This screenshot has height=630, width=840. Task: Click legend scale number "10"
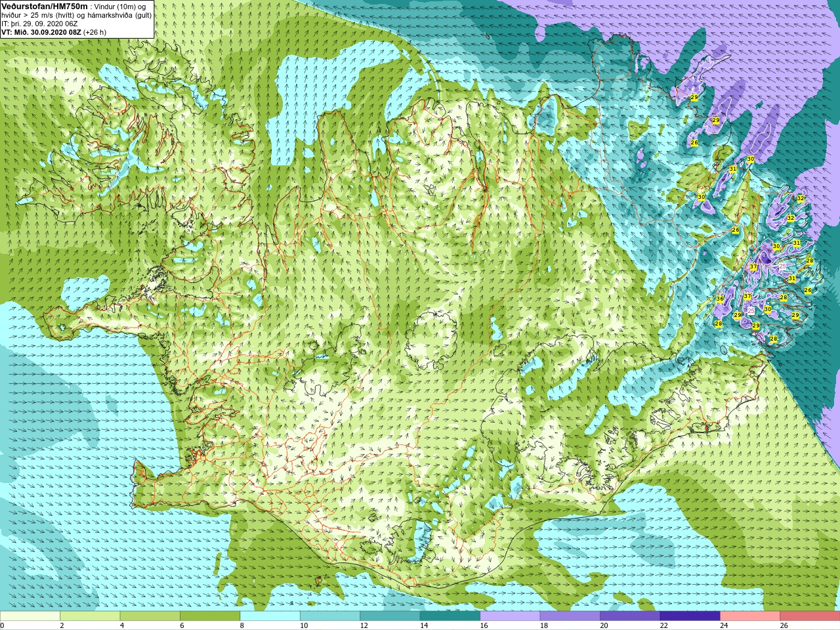tap(303, 625)
